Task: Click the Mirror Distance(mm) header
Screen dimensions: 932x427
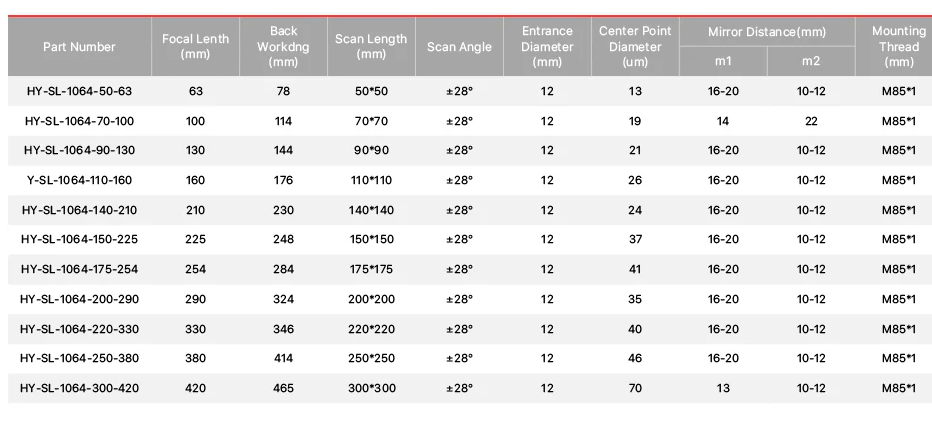Action: (x=767, y=32)
